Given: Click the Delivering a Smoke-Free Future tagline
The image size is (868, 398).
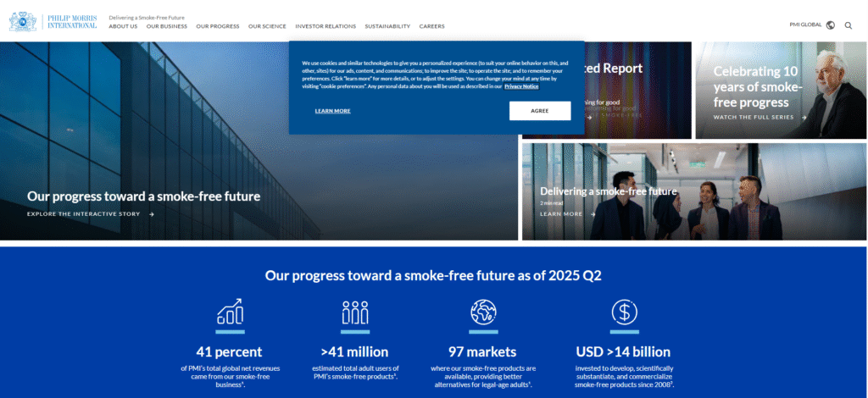Looking at the screenshot, I should tap(147, 18).
